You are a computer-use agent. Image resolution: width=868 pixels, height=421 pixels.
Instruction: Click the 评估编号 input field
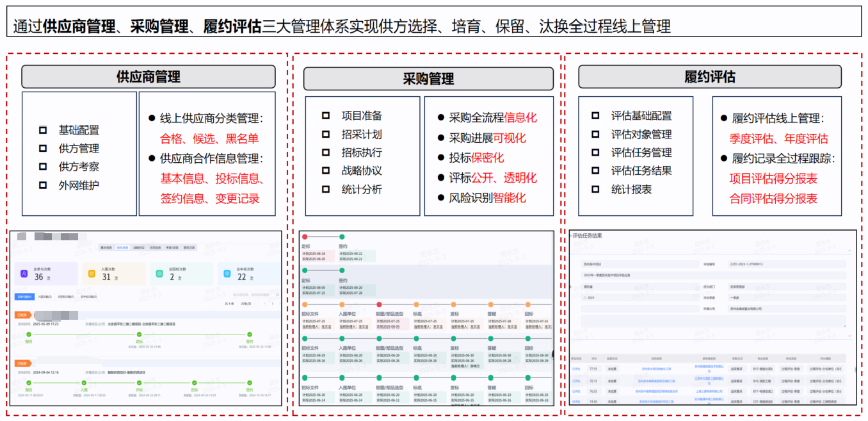pyautogui.click(x=787, y=264)
